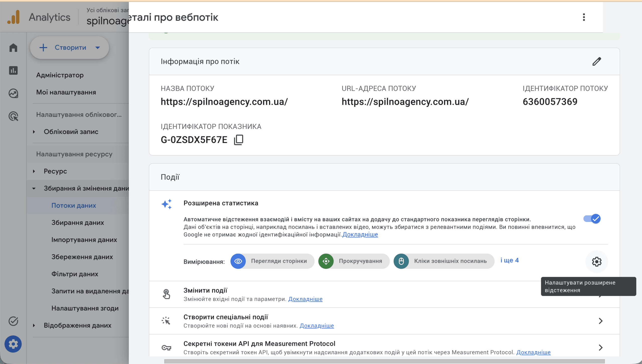Click the Події section heading
Viewport: 642px width, 364px height.
(x=170, y=177)
